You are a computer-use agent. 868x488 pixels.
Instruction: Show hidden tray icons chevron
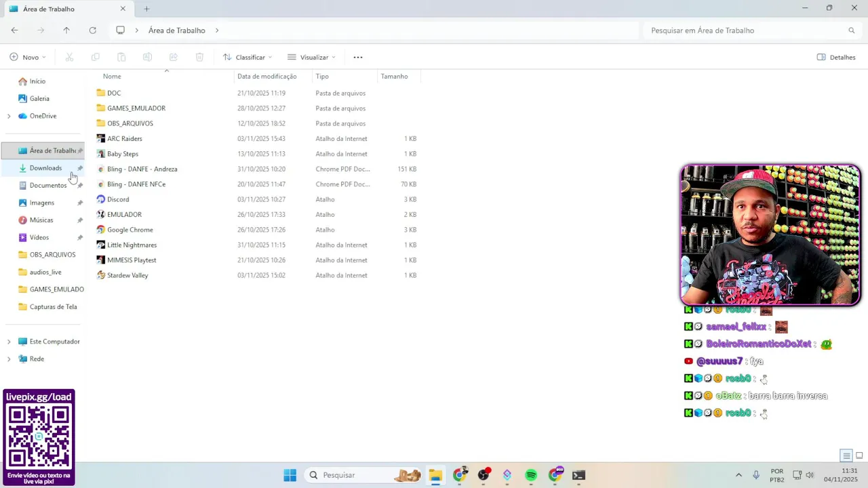[x=738, y=475]
